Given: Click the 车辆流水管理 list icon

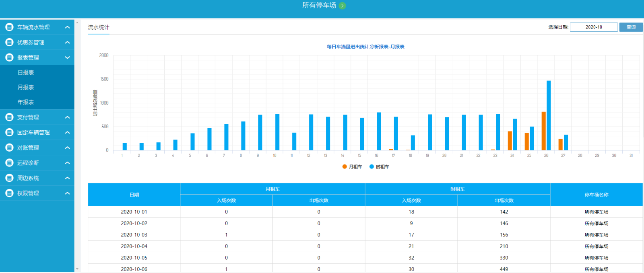Looking at the screenshot, I should [9, 27].
